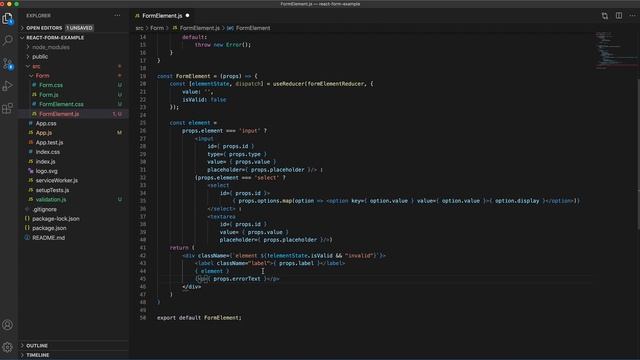
Task: Expand the Timeline panel
Action: tap(38, 355)
